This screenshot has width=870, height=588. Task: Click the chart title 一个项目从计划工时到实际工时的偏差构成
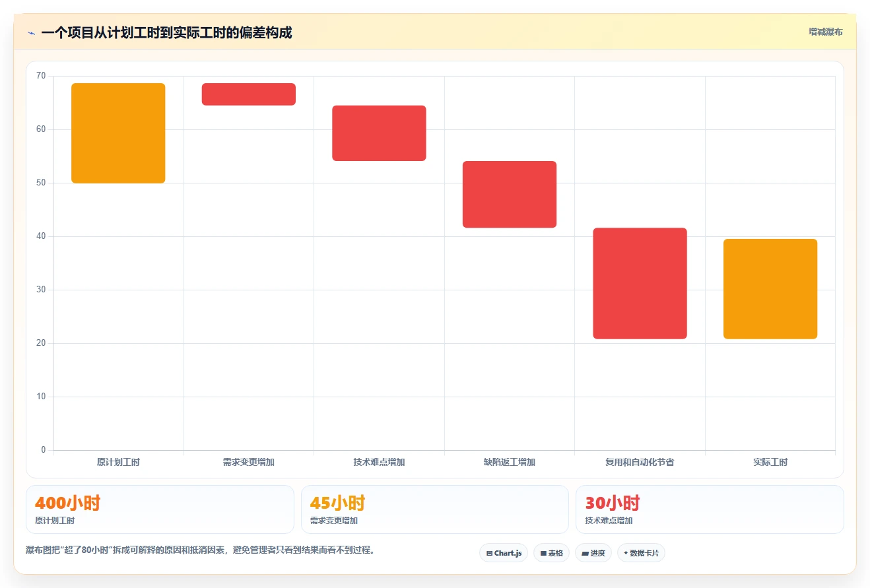tap(166, 32)
